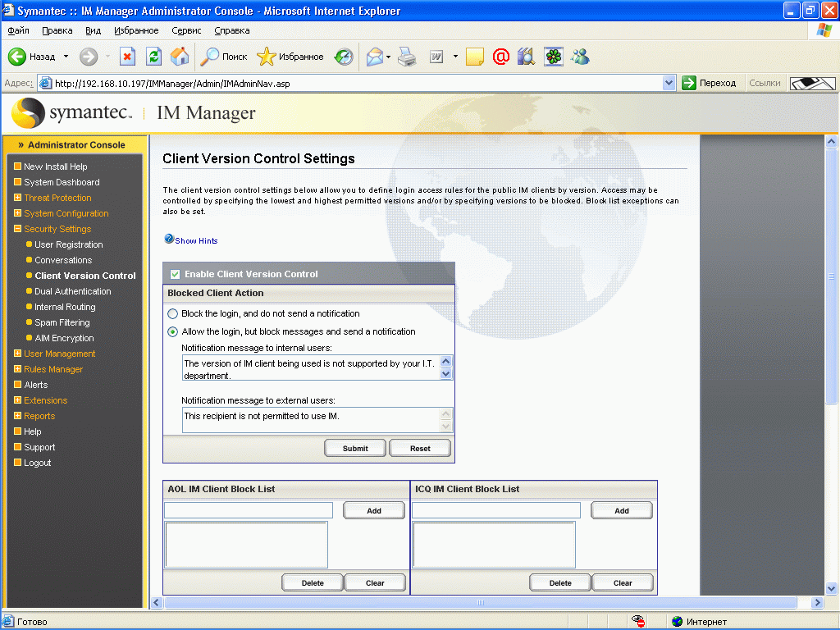Click the Mail envelope icon
840x630 pixels.
[375, 57]
